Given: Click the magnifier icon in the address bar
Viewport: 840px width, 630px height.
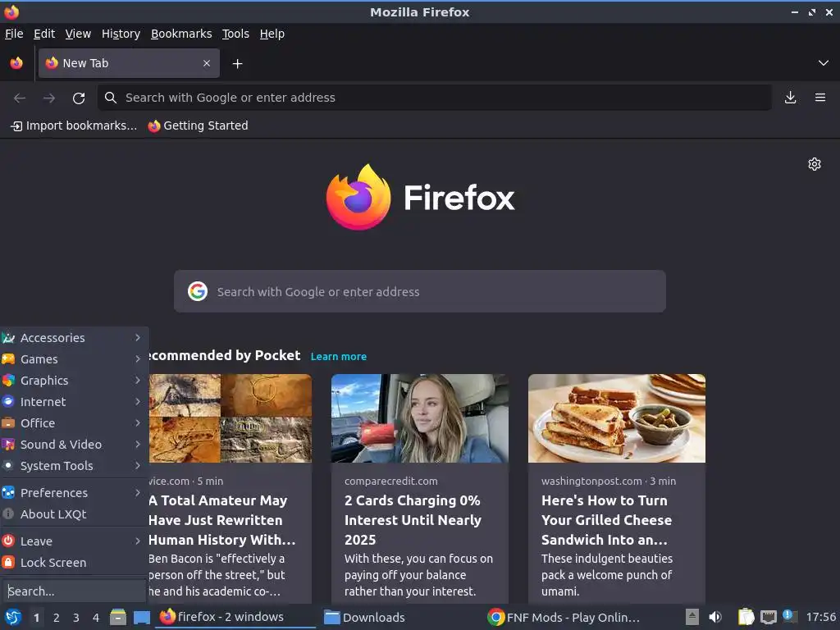Looking at the screenshot, I should (111, 98).
